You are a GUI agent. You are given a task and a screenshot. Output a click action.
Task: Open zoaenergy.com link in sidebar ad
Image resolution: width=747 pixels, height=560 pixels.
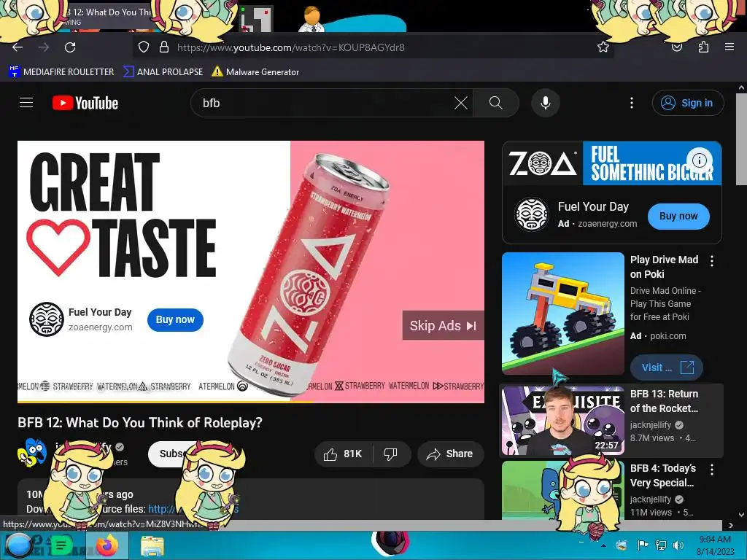pyautogui.click(x=608, y=224)
